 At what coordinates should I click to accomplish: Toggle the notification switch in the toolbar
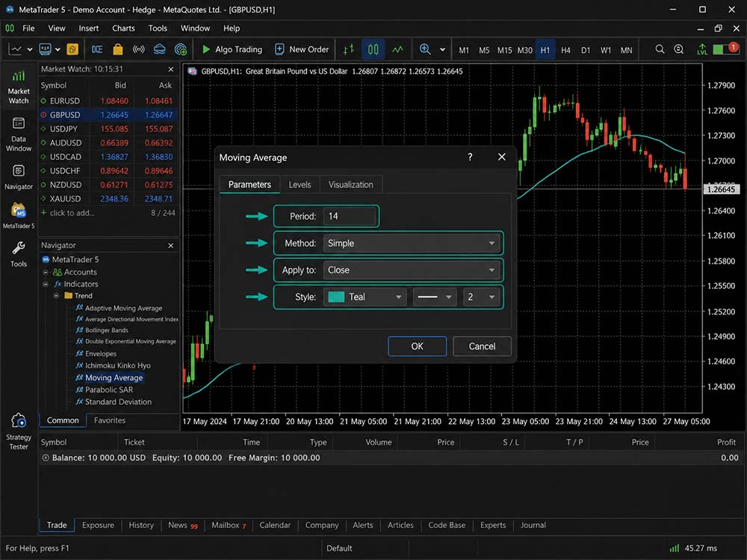tap(726, 49)
